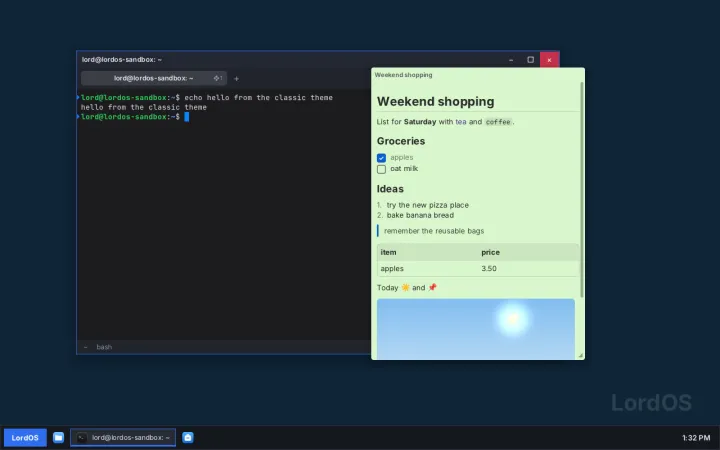Click the terminal entry in taskbar
Screen dimensions: 720x450
123,438
